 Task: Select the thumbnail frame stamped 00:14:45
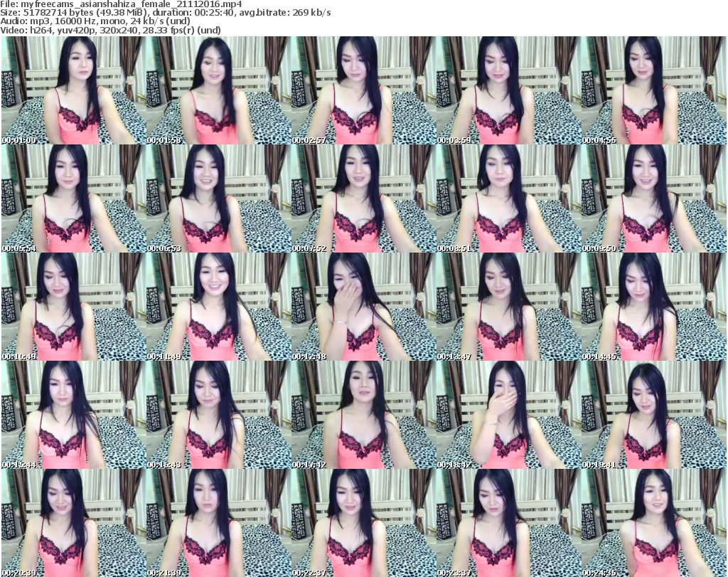tap(654, 307)
